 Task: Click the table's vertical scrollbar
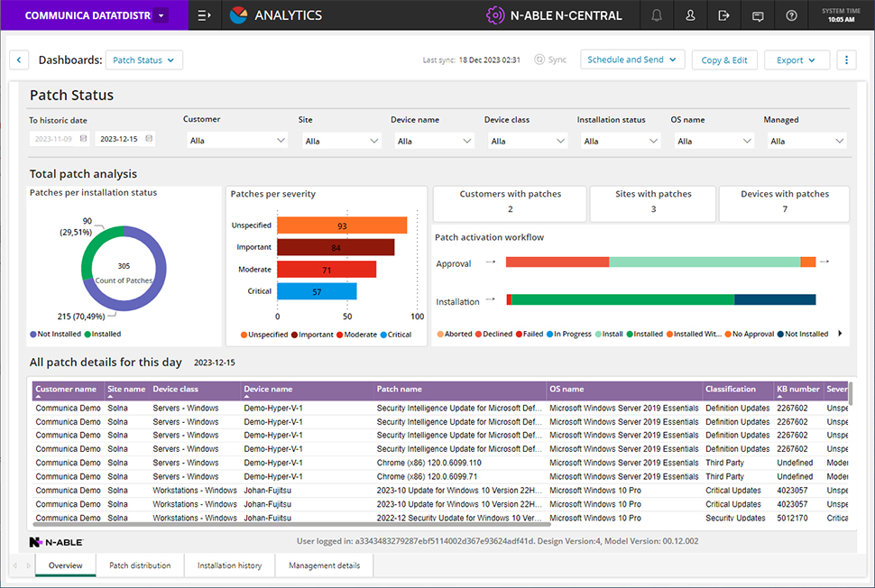point(851,393)
